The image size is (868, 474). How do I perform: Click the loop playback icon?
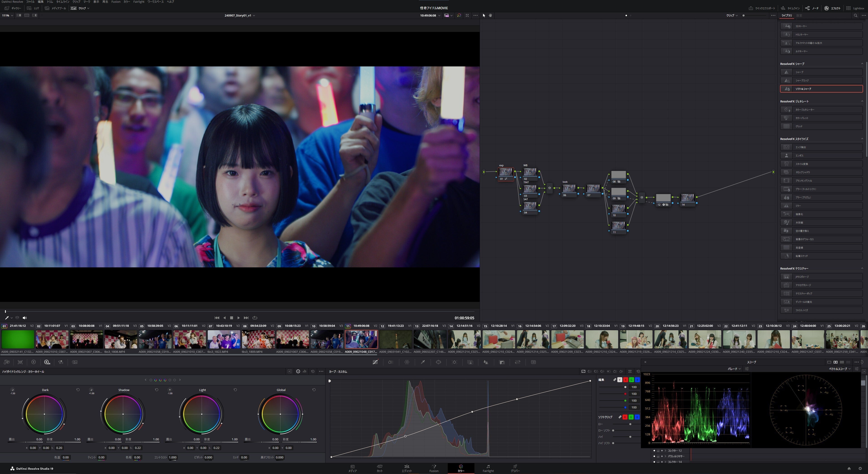(255, 318)
